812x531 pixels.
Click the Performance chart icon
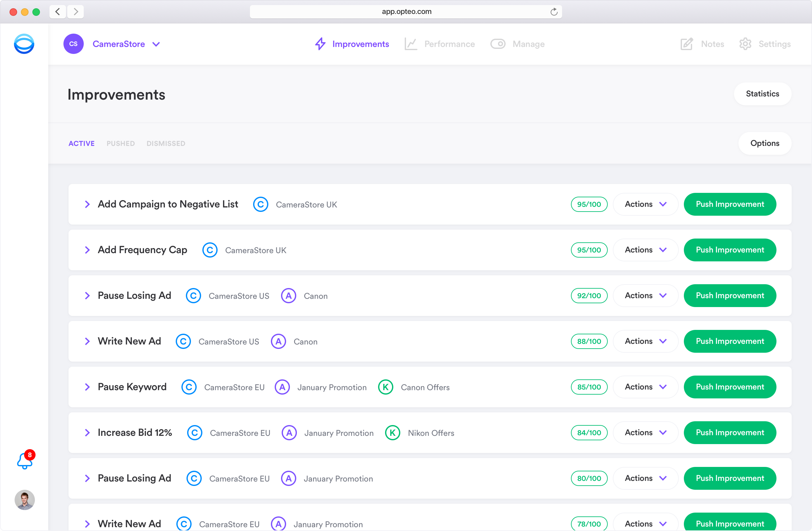411,44
